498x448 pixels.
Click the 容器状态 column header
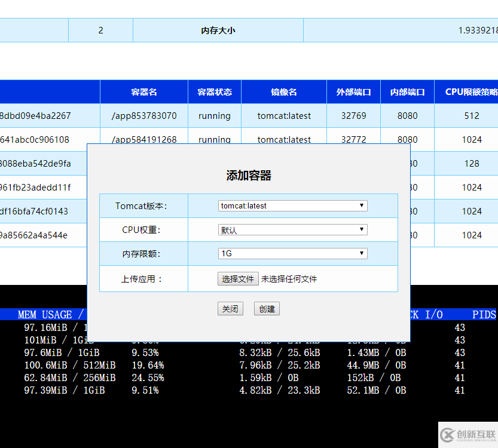click(215, 92)
